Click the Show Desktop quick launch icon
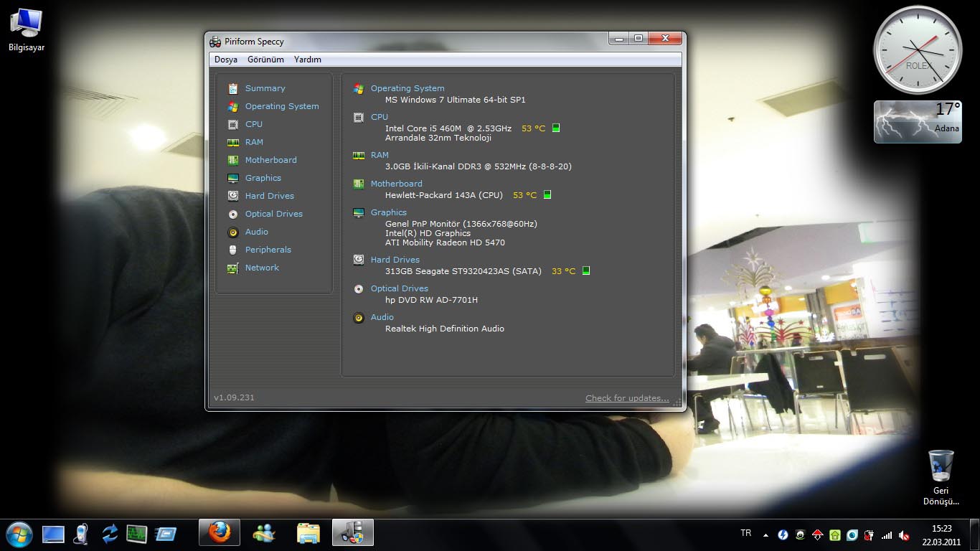This screenshot has width=980, height=551. (53, 534)
